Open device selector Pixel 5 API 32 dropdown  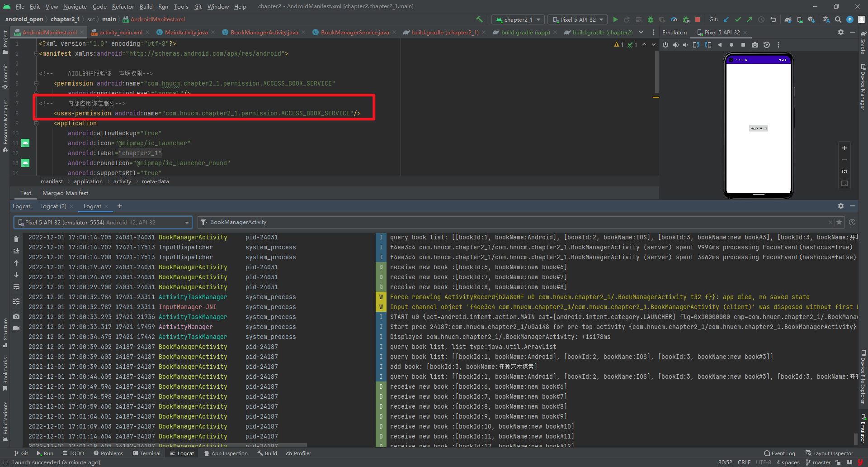coord(578,19)
